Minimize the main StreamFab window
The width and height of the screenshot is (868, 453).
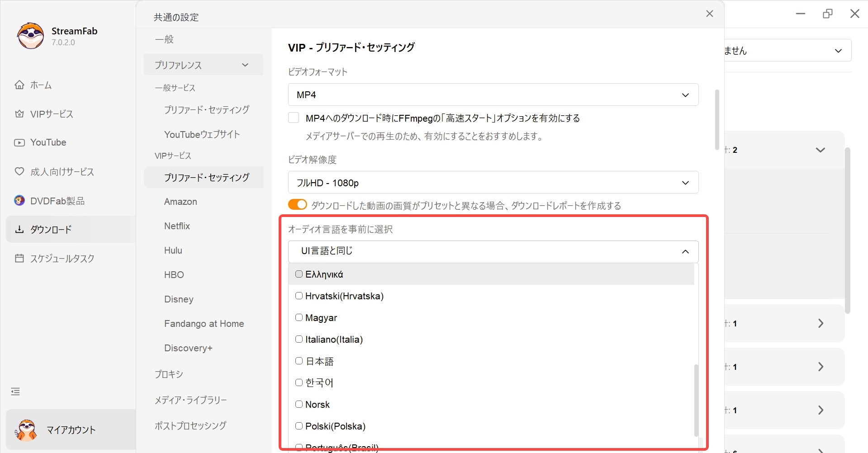pos(801,14)
